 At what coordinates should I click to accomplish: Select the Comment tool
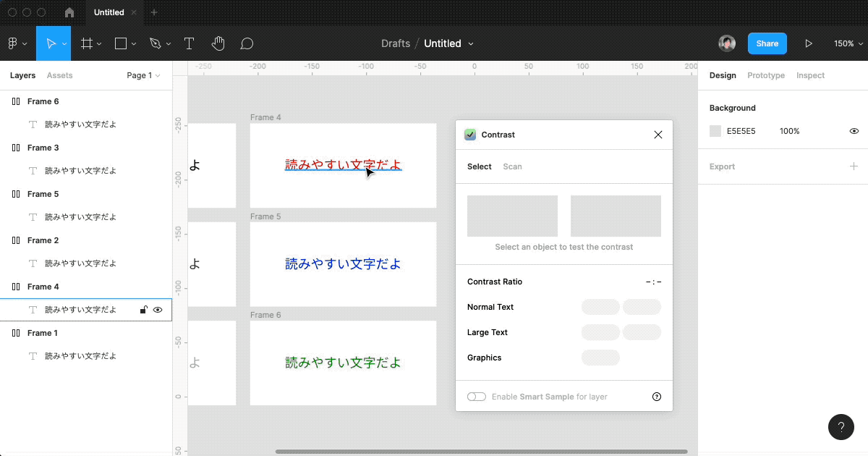(x=247, y=43)
